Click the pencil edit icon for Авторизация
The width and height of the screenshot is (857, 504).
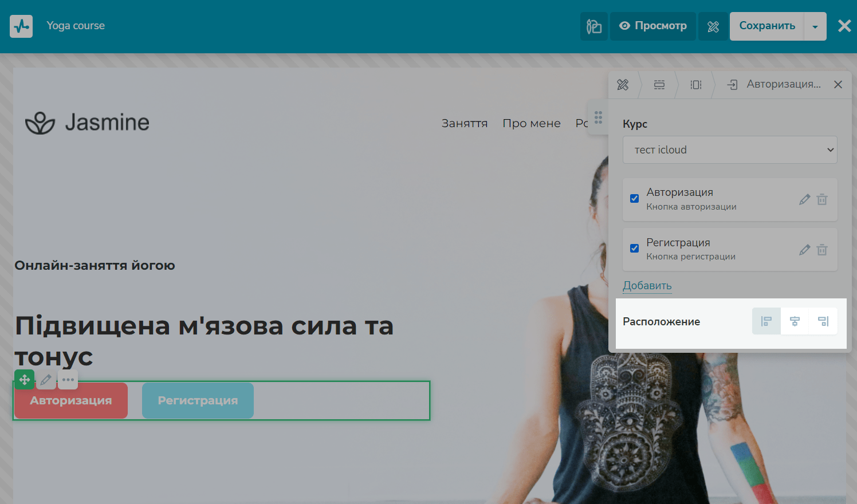pos(804,199)
